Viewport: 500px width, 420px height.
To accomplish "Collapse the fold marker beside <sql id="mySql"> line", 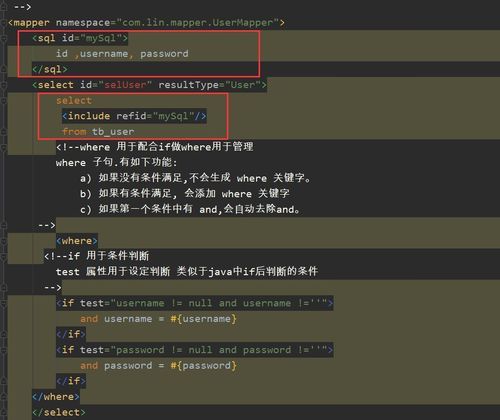I will coord(4,38).
